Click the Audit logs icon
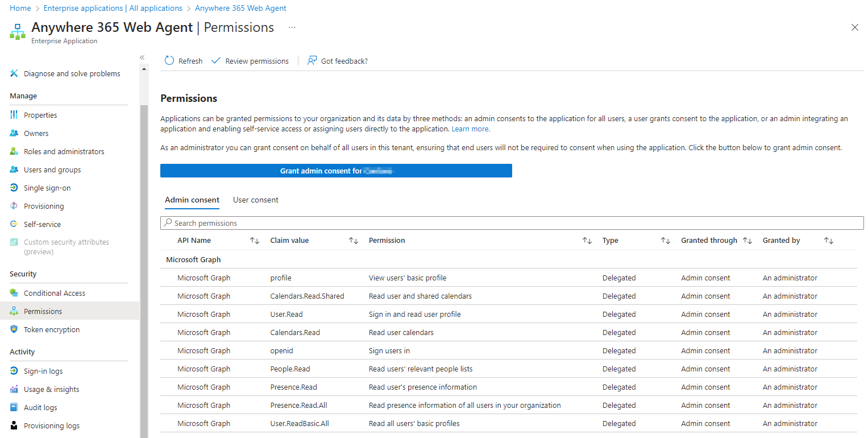 [14, 407]
